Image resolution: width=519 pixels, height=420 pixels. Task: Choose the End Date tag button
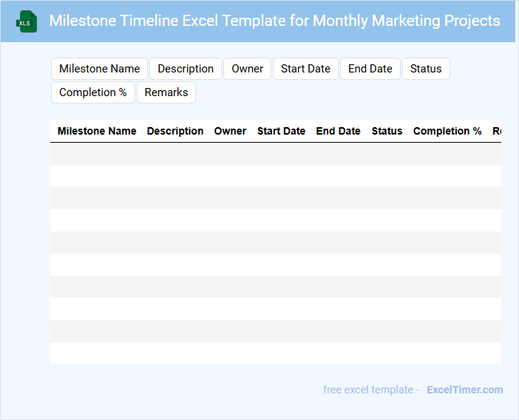point(370,69)
